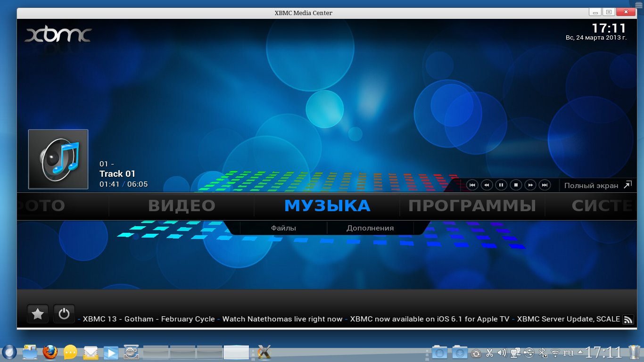The height and width of the screenshot is (362, 644).
Task: Pause the playing track
Action: [501, 185]
